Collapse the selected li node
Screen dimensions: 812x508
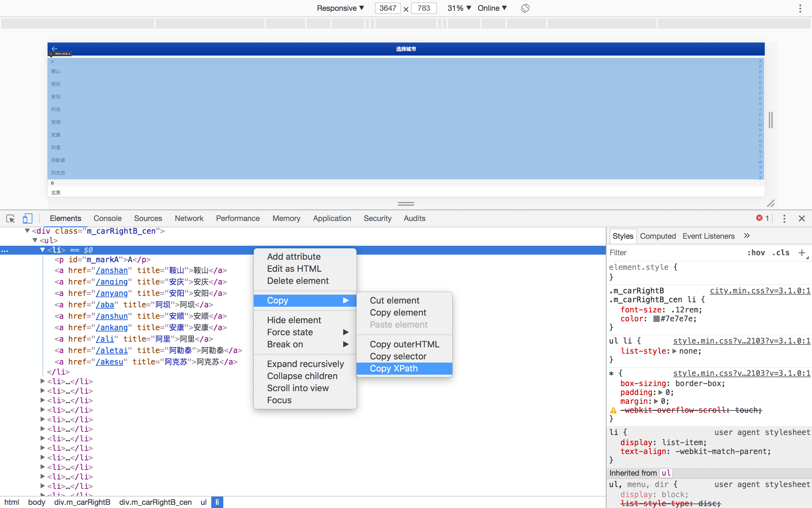tap(42, 250)
